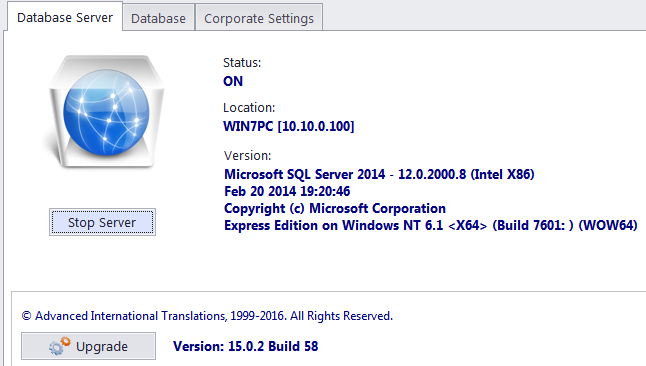Viewport: 646px width, 366px height.
Task: Click the ON status value
Action: (233, 81)
